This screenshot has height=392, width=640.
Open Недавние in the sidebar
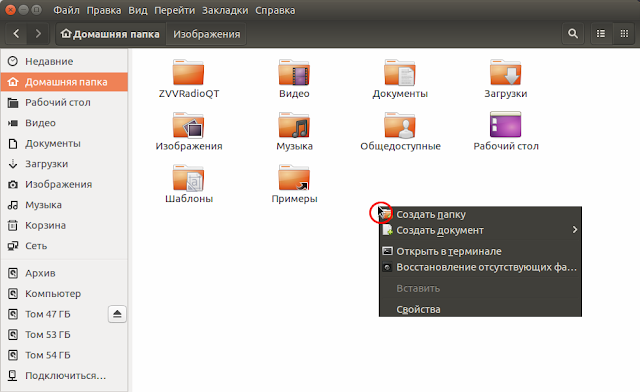pos(64,61)
